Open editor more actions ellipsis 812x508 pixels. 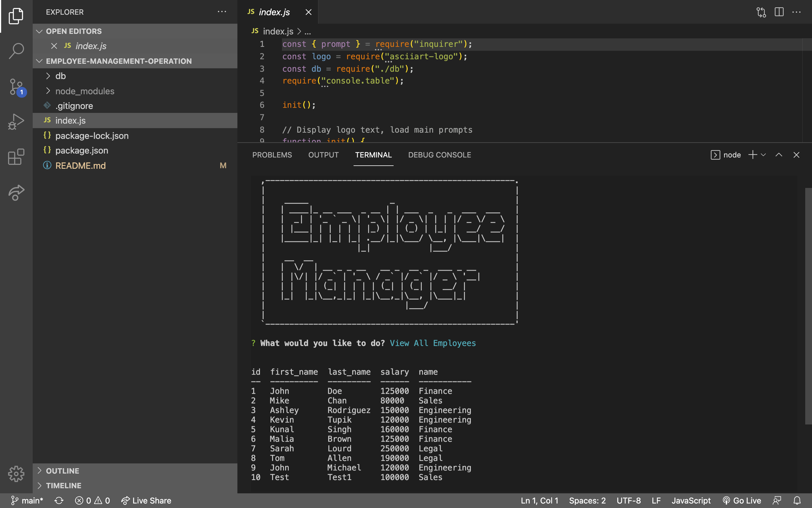pyautogui.click(x=796, y=12)
